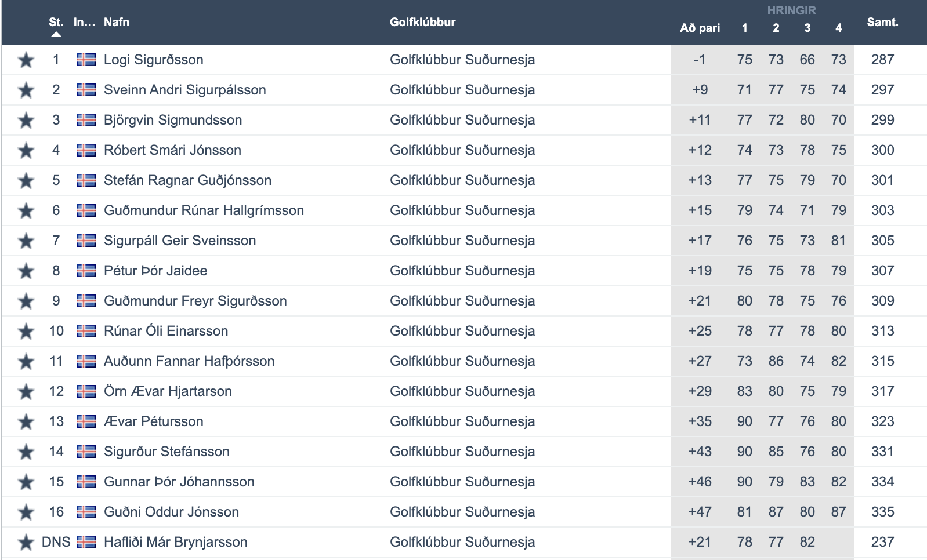Viewport: 927px width, 560px height.
Task: Toggle the favorite star for Hafliði Már Brynjarsson
Action: click(x=26, y=542)
